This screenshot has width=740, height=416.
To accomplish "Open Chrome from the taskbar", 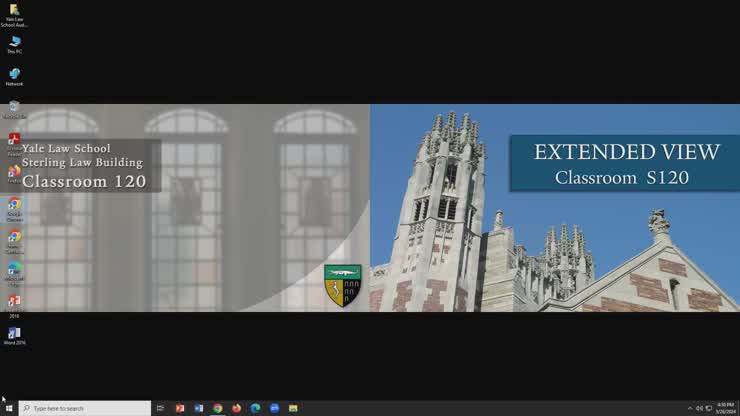I will click(x=217, y=408).
